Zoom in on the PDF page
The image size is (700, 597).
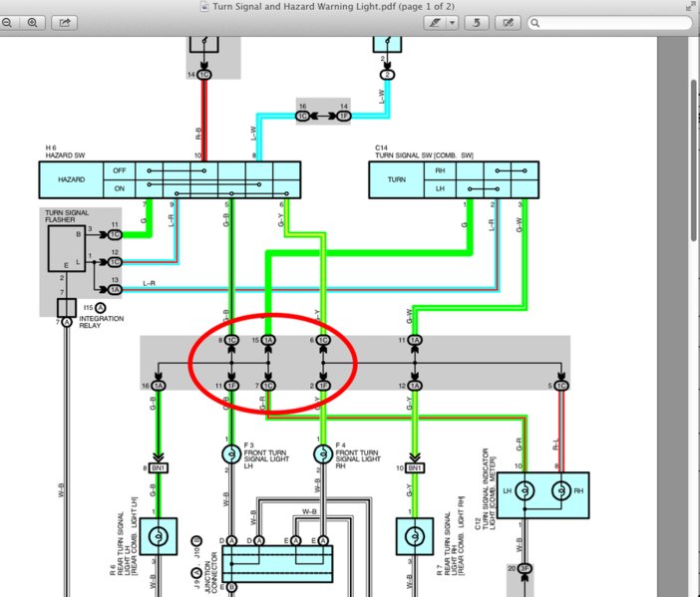click(x=33, y=23)
